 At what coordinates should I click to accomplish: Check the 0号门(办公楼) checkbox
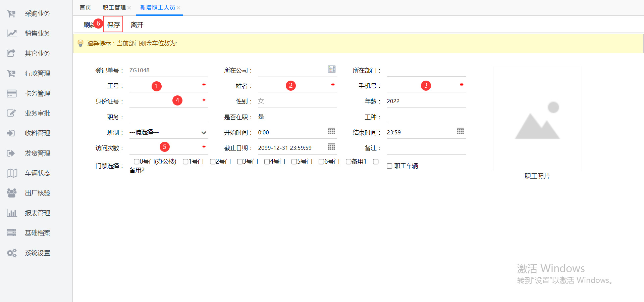(x=137, y=162)
